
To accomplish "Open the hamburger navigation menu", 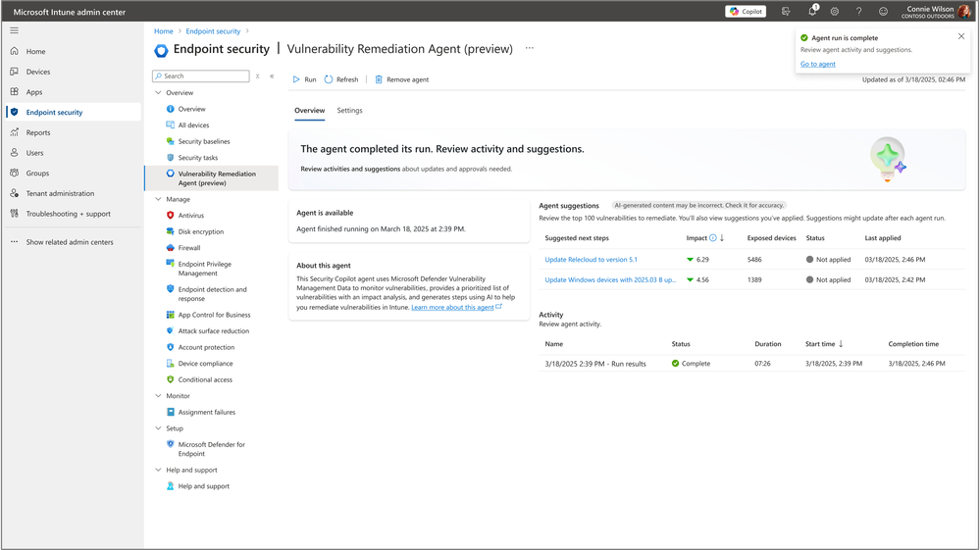I will coord(15,30).
